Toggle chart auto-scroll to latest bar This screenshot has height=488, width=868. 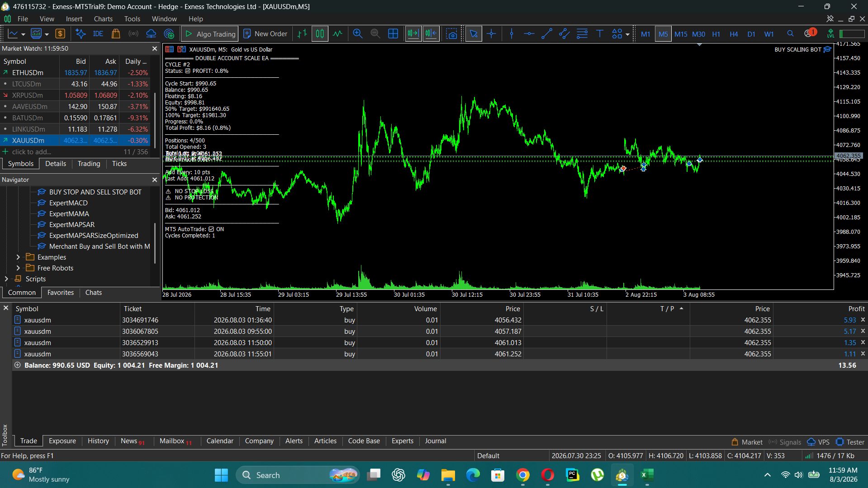pos(413,34)
